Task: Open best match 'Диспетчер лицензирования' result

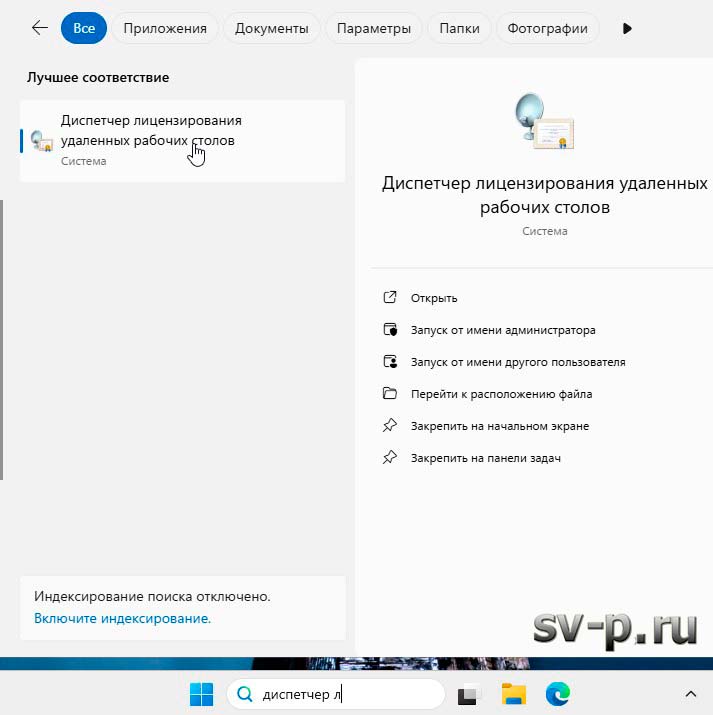Action: click(x=182, y=140)
